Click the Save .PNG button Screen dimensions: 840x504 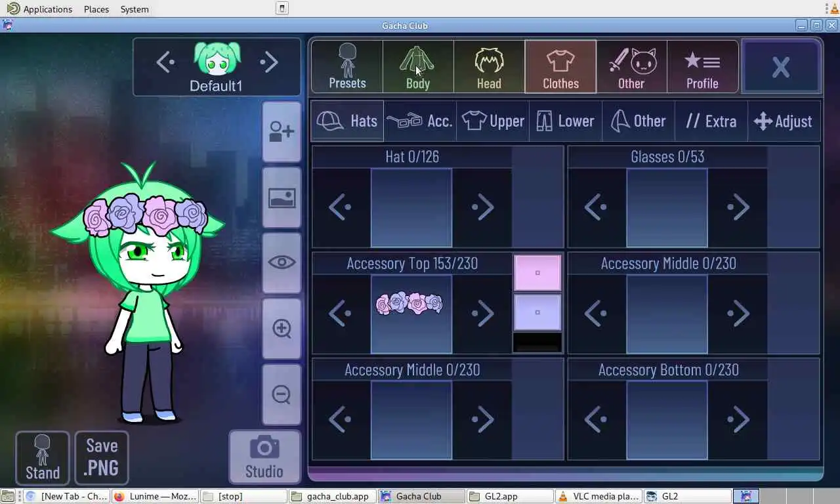102,457
